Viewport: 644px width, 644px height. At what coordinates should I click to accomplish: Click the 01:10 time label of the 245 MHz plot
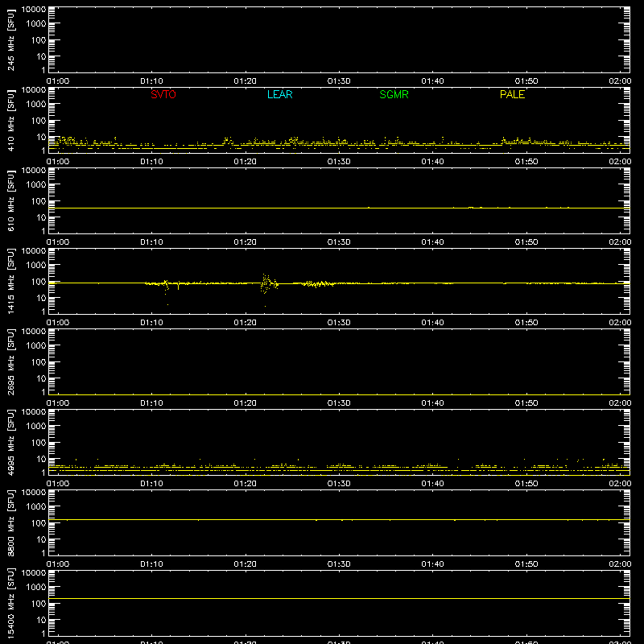(x=151, y=81)
